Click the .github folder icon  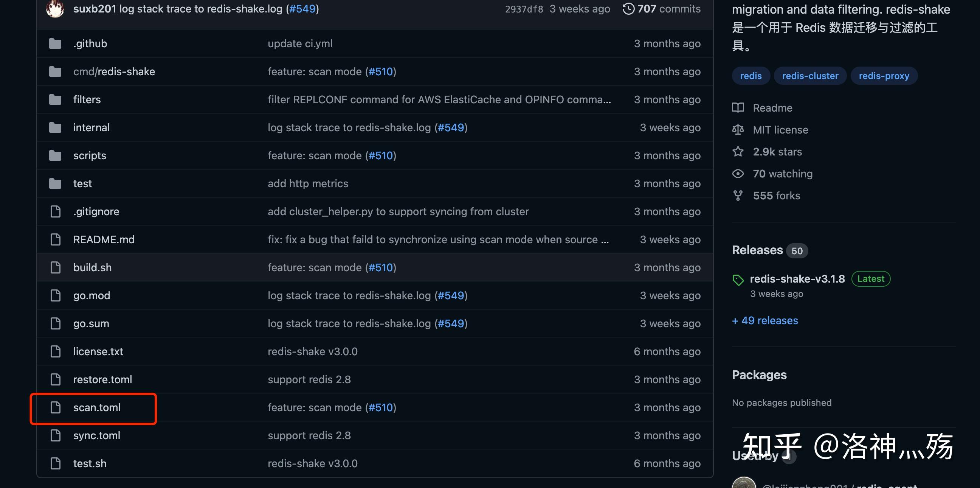[55, 44]
